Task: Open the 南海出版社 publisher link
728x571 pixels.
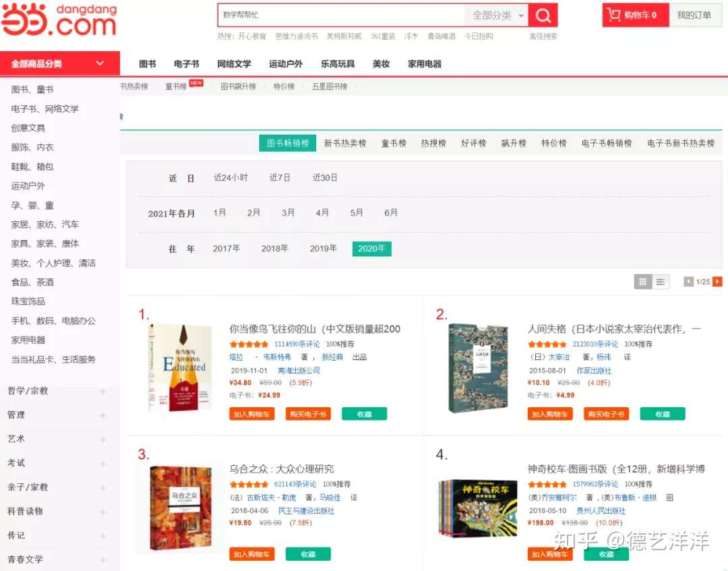Action: pos(299,370)
